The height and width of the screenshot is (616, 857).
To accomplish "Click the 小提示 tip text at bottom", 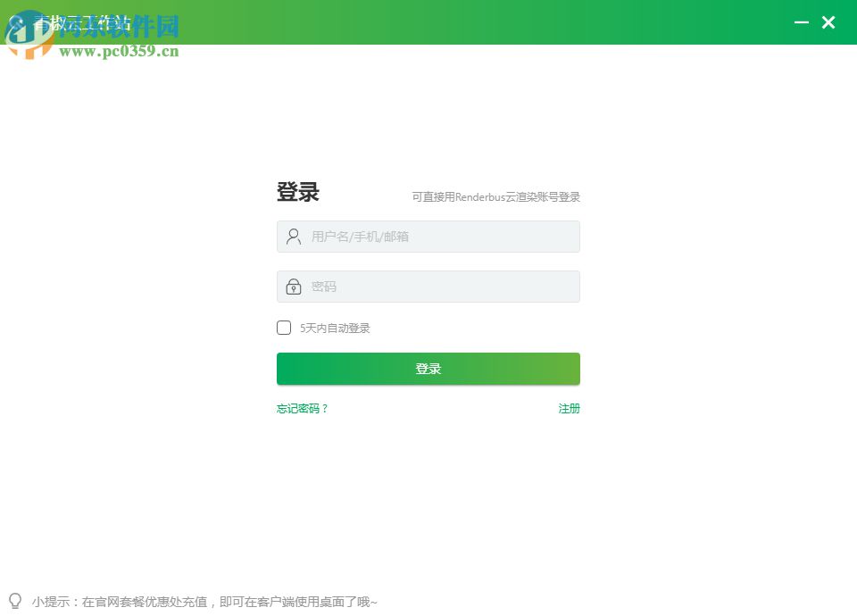I will click(x=204, y=602).
